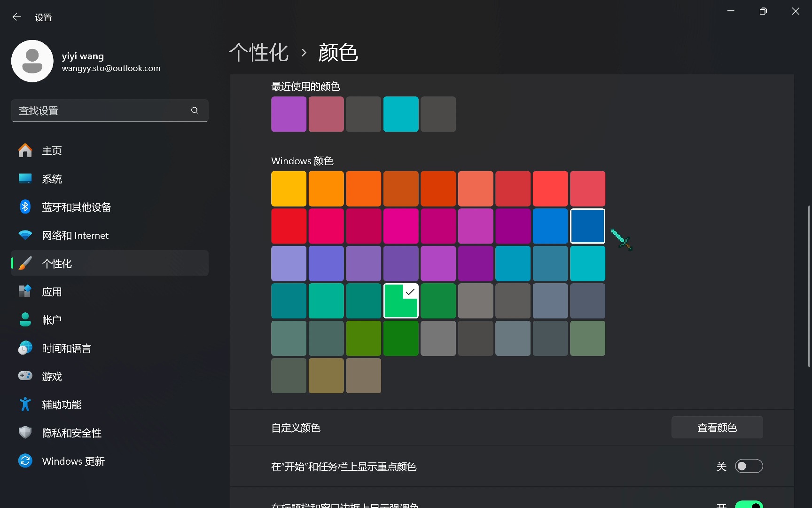Open 帐户 settings page
812x508 pixels.
tap(110, 320)
